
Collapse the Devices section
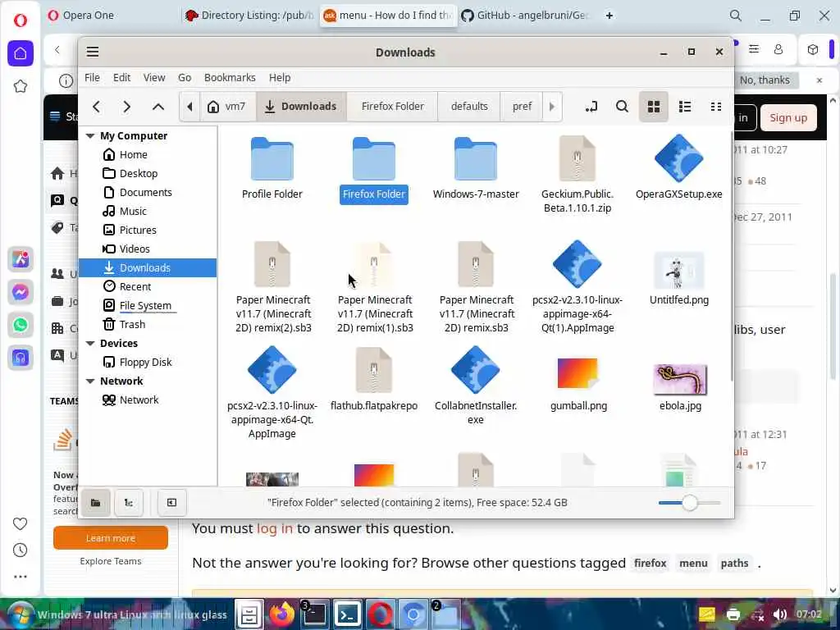[x=90, y=344]
